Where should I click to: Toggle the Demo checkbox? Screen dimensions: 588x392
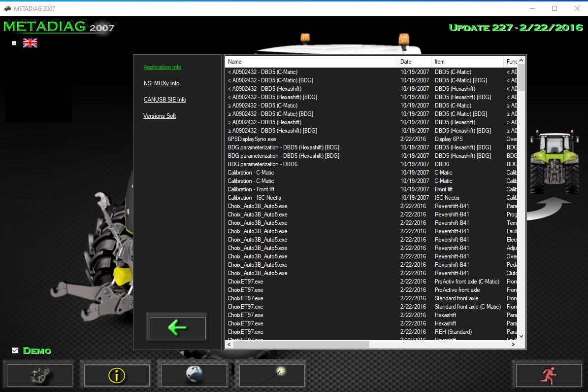click(x=14, y=350)
